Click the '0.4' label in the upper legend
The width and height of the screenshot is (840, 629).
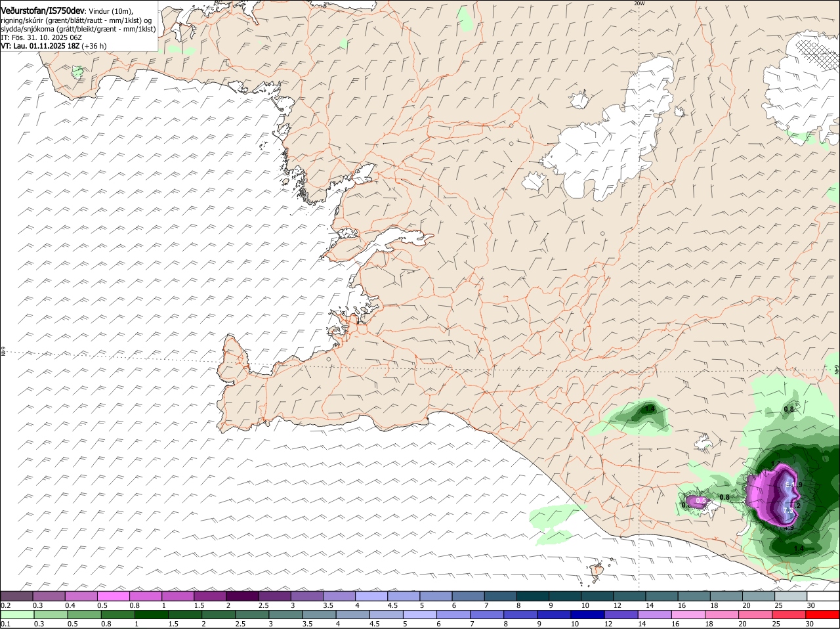click(70, 605)
